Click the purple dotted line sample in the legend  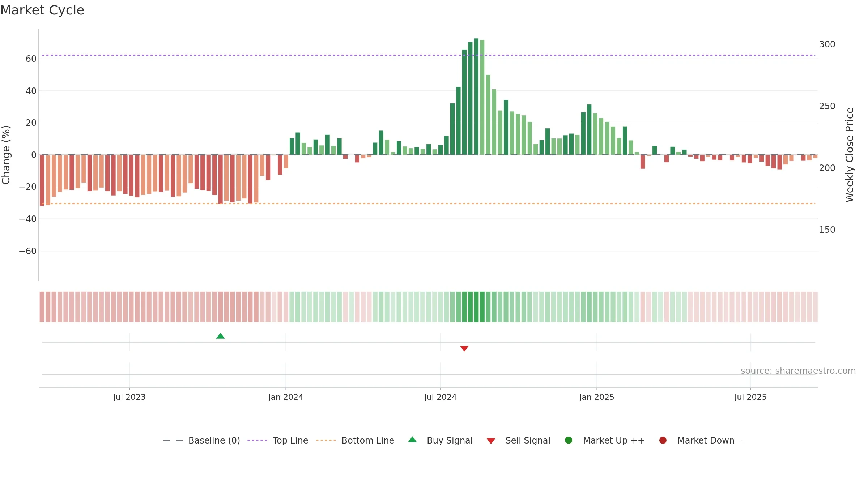tap(257, 440)
